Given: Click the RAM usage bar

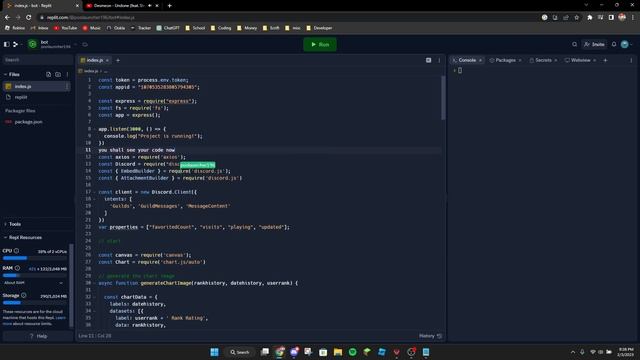Looking at the screenshot, I should tap(35, 276).
